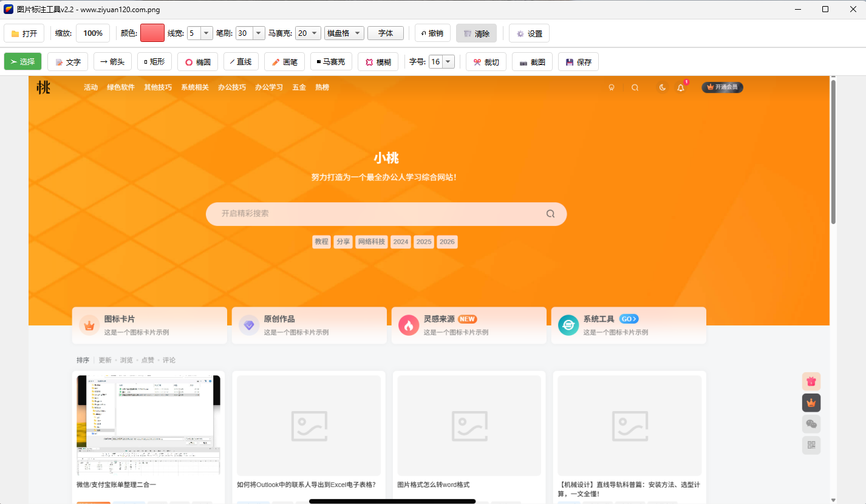Screen dimensions: 866x504
Task: Open the 办公技巧 navigation menu item
Action: pyautogui.click(x=232, y=87)
